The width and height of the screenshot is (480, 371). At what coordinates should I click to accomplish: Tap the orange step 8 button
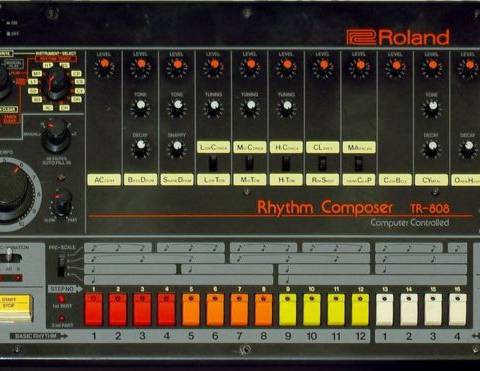[x=263, y=309]
